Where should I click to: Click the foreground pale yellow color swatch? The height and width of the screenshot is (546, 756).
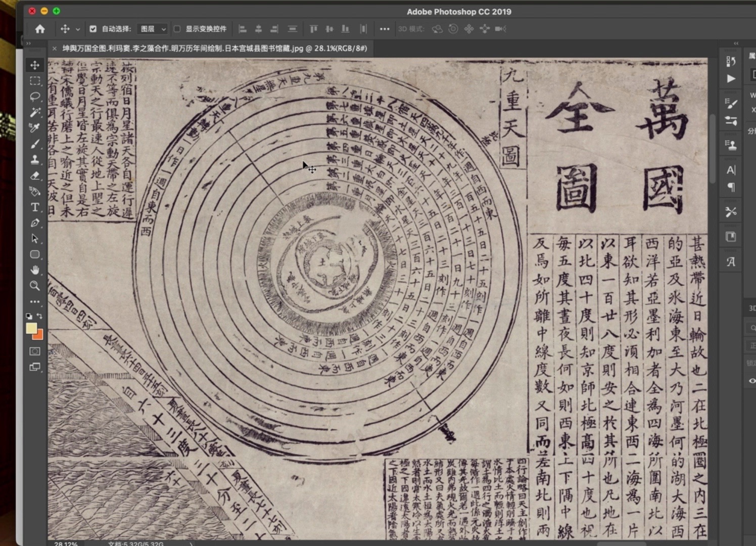tap(31, 328)
